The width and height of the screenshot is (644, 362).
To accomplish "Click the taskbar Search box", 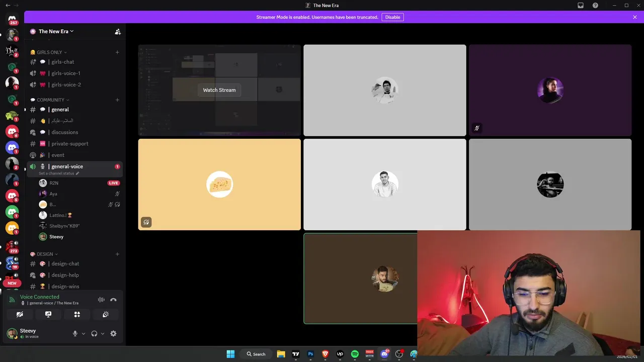I will pyautogui.click(x=256, y=354).
